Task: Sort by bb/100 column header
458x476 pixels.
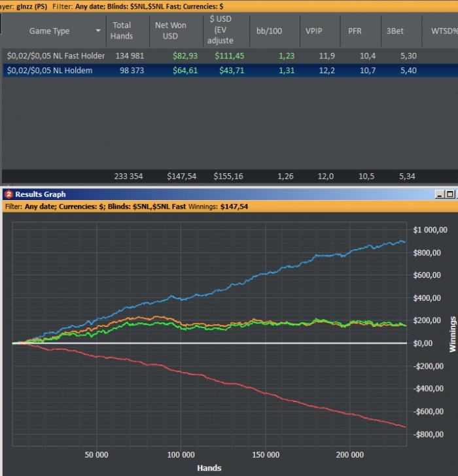Action: click(x=269, y=31)
